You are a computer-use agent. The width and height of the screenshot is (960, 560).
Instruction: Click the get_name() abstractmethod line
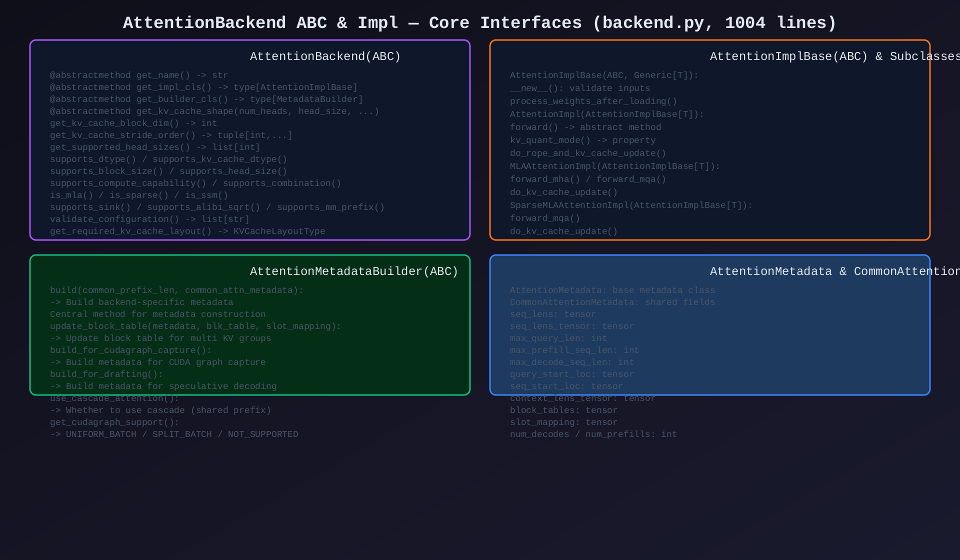point(139,75)
